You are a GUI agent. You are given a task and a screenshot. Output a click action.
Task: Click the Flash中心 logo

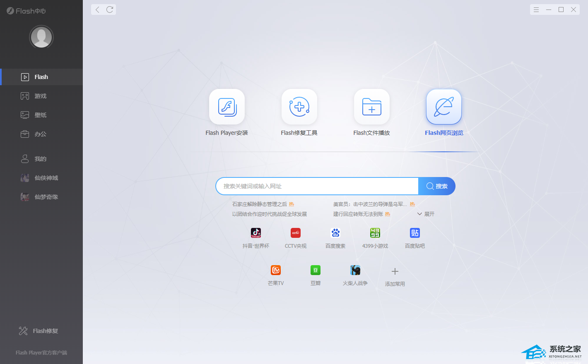tap(26, 11)
